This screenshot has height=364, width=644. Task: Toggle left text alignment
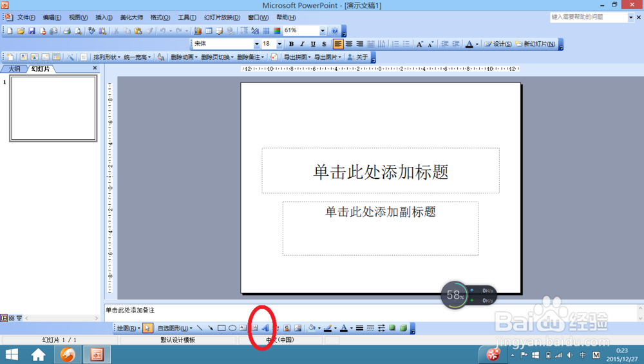tap(338, 44)
